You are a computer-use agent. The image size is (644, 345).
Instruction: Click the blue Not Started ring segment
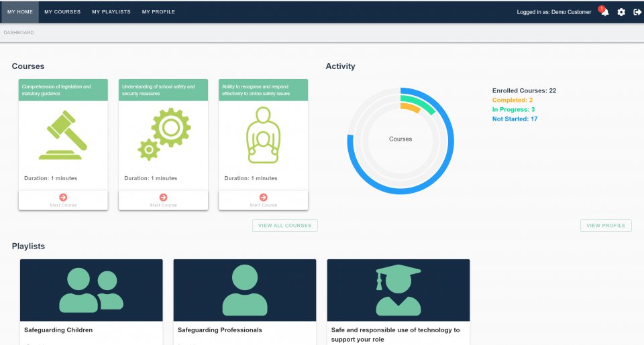coord(400,192)
